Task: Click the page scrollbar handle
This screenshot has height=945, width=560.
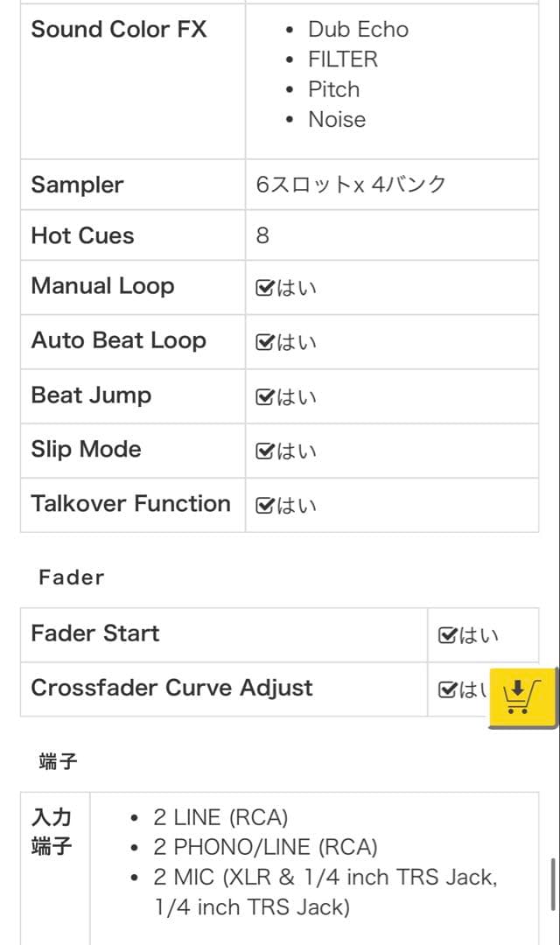Action: 553,884
